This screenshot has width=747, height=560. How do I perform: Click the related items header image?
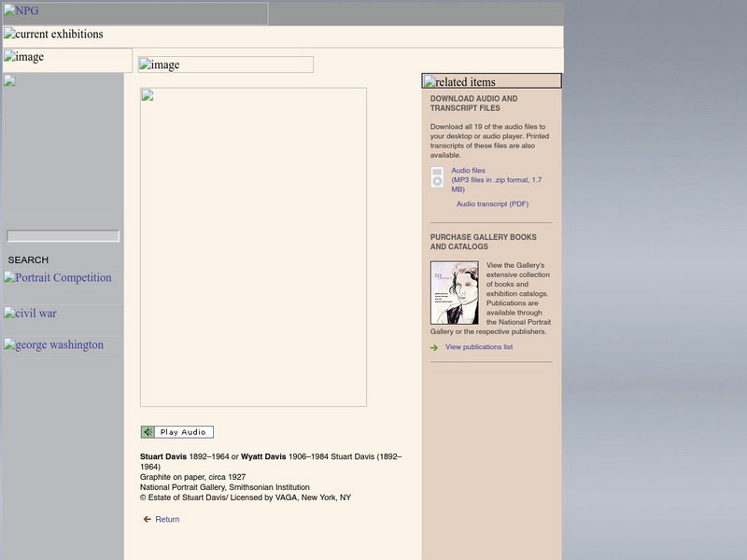[x=491, y=81]
